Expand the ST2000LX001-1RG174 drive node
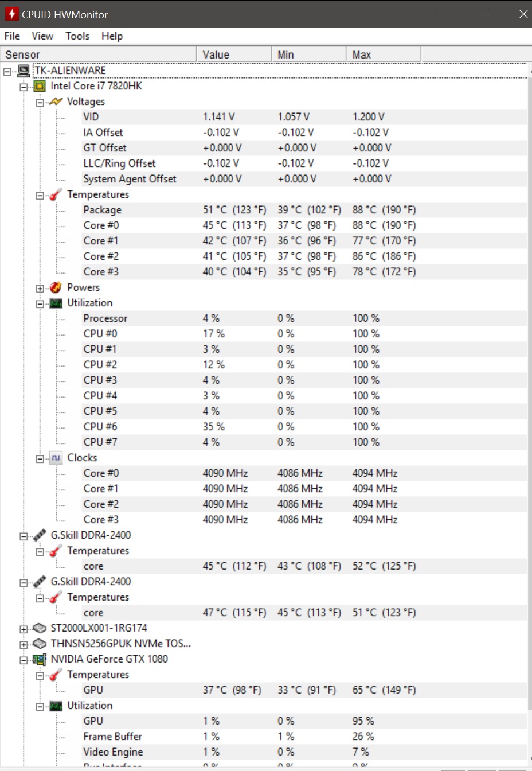The height and width of the screenshot is (771, 532). [x=24, y=629]
